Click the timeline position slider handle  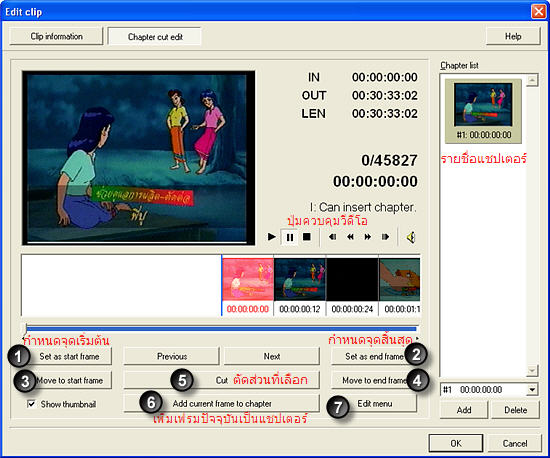pos(24,329)
